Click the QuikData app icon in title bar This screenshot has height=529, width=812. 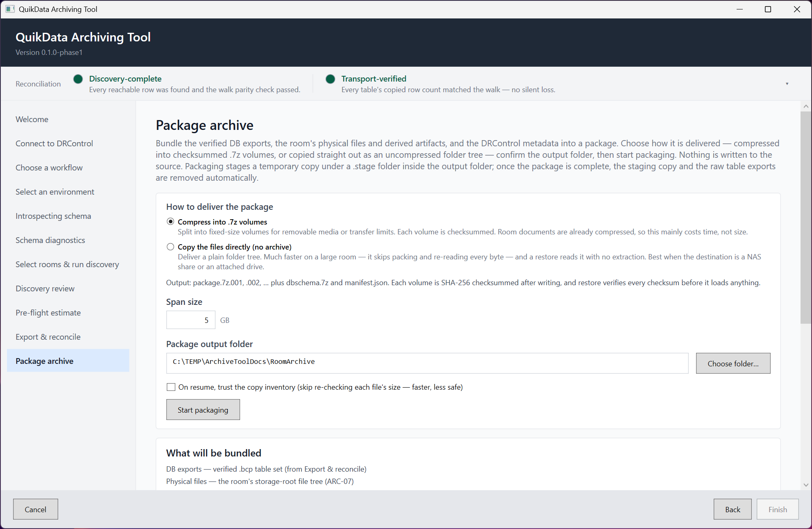pos(10,9)
